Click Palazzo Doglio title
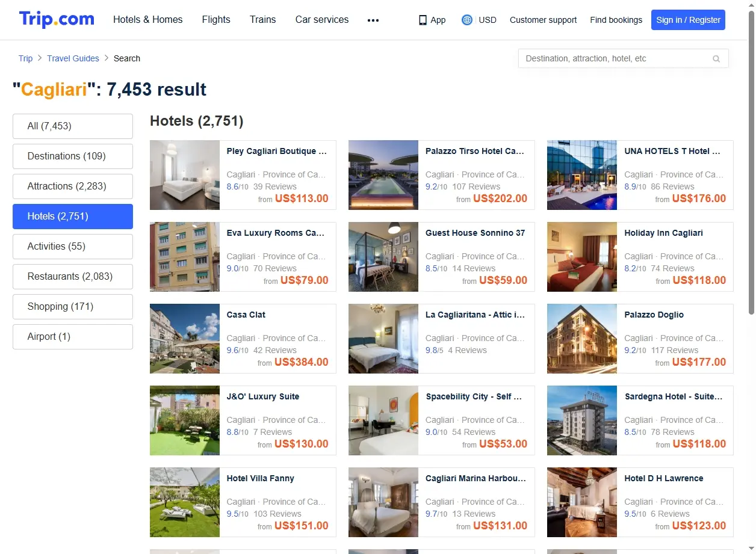Image resolution: width=756 pixels, height=554 pixels. click(x=654, y=315)
